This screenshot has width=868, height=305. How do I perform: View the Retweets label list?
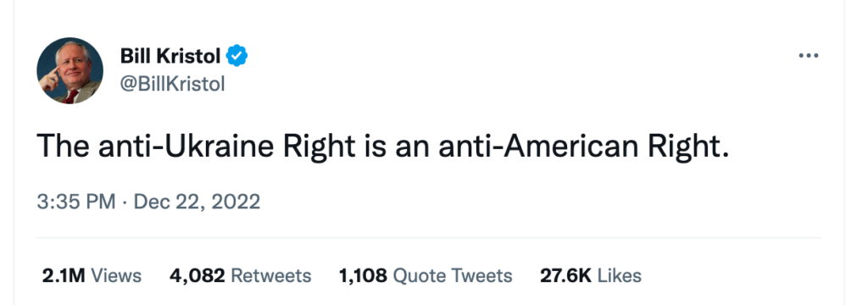point(270,275)
